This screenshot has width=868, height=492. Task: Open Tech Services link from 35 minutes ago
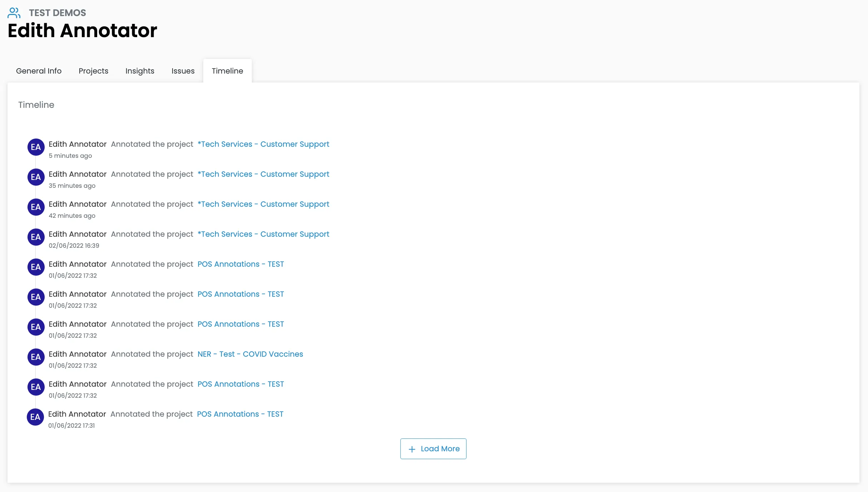263,174
